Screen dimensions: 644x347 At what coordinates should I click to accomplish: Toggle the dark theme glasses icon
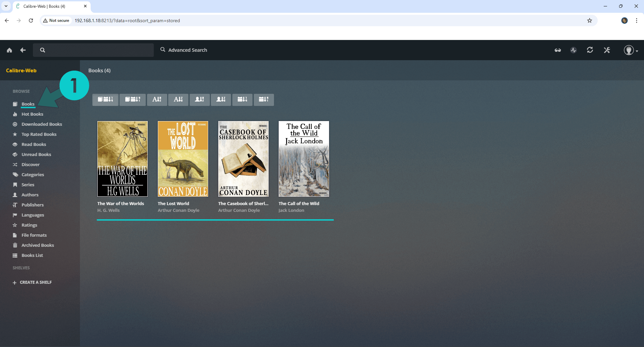click(x=558, y=50)
